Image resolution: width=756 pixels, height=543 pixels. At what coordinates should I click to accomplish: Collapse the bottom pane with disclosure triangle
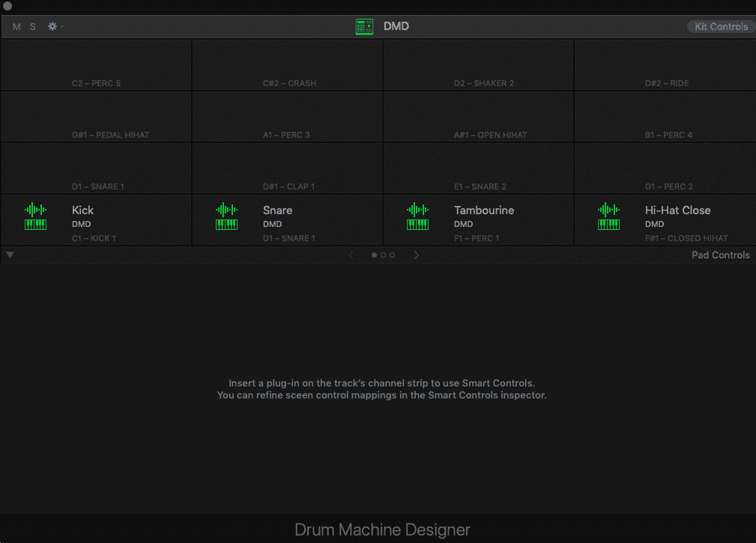pyautogui.click(x=10, y=255)
